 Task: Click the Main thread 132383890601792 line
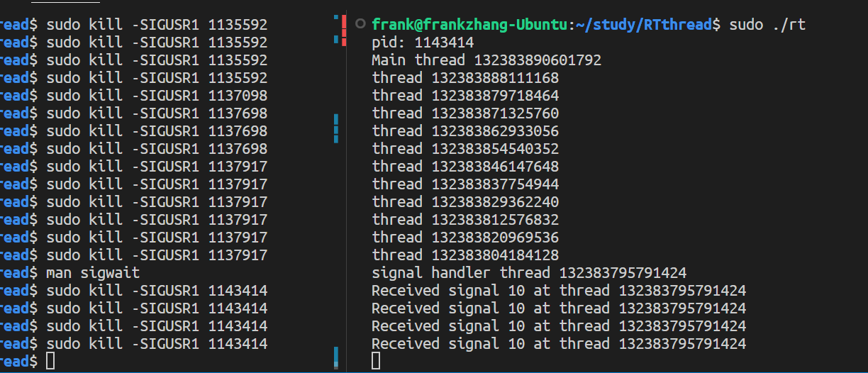tap(486, 60)
